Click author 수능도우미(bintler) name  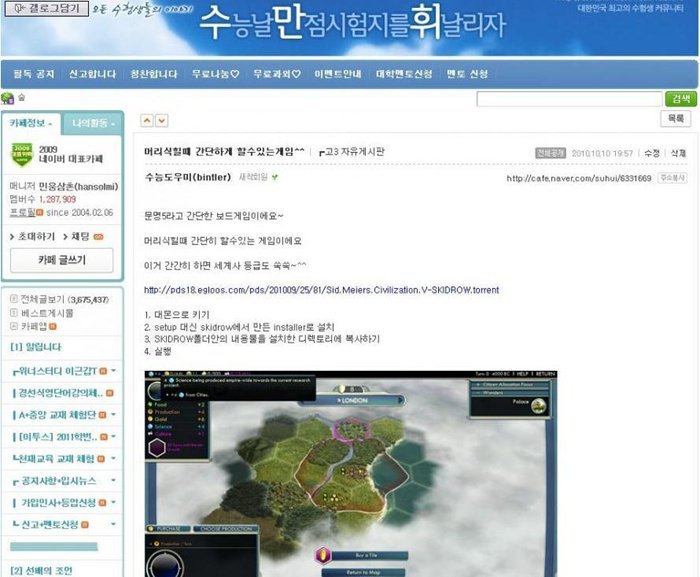pyautogui.click(x=188, y=177)
